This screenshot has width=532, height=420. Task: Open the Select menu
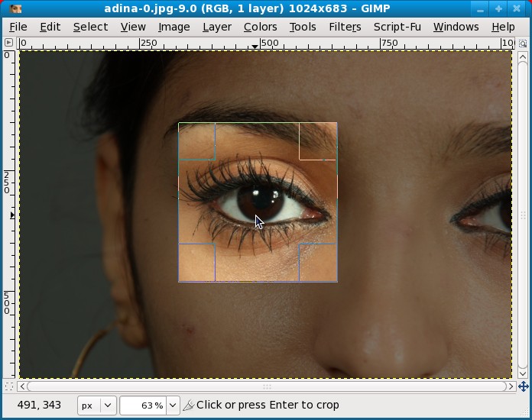(90, 27)
